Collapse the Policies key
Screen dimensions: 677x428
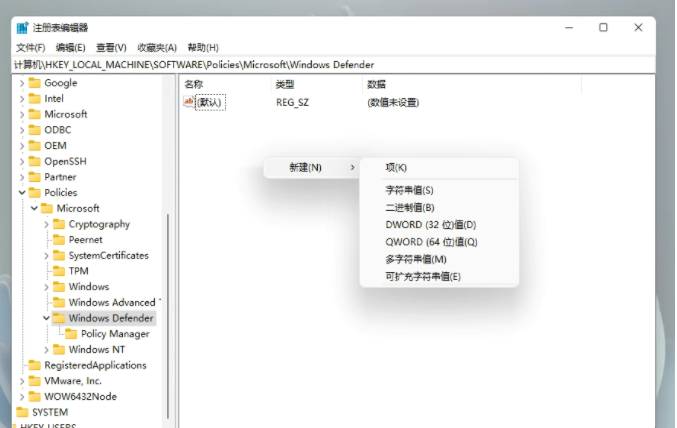pyautogui.click(x=22, y=193)
